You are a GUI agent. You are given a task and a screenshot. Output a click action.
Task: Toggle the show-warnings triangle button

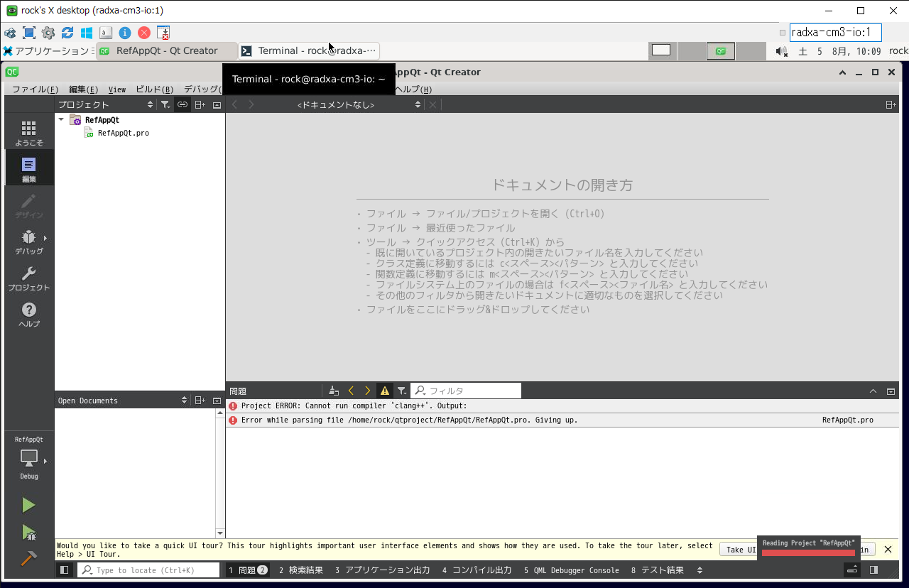point(385,391)
